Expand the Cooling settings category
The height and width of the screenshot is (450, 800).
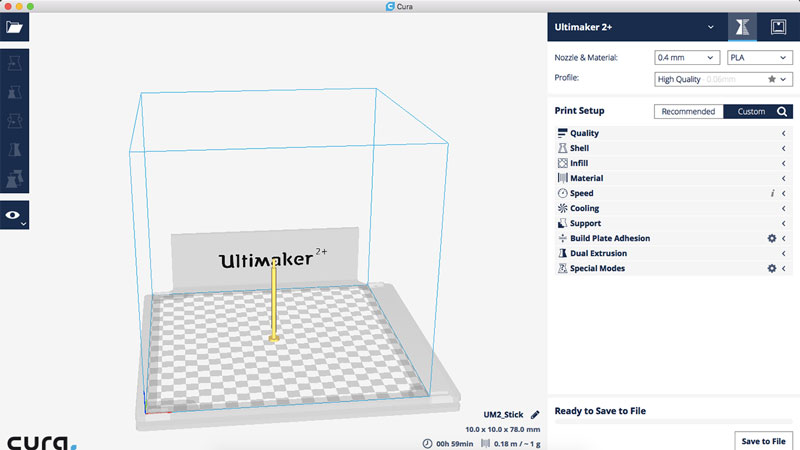[x=673, y=208]
